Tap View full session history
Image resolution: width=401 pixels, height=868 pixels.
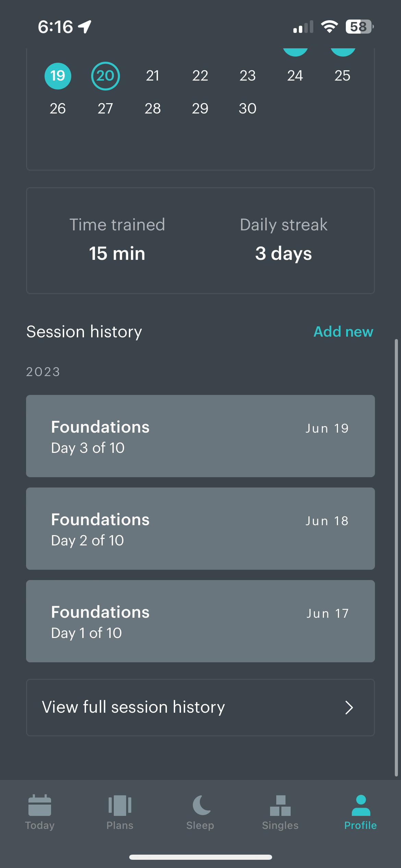[134, 707]
